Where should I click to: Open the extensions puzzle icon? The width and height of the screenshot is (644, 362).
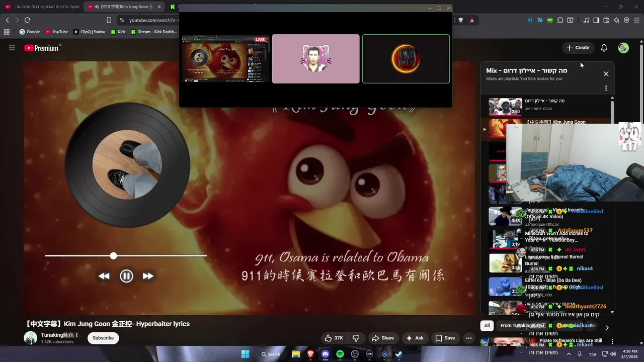click(560, 20)
